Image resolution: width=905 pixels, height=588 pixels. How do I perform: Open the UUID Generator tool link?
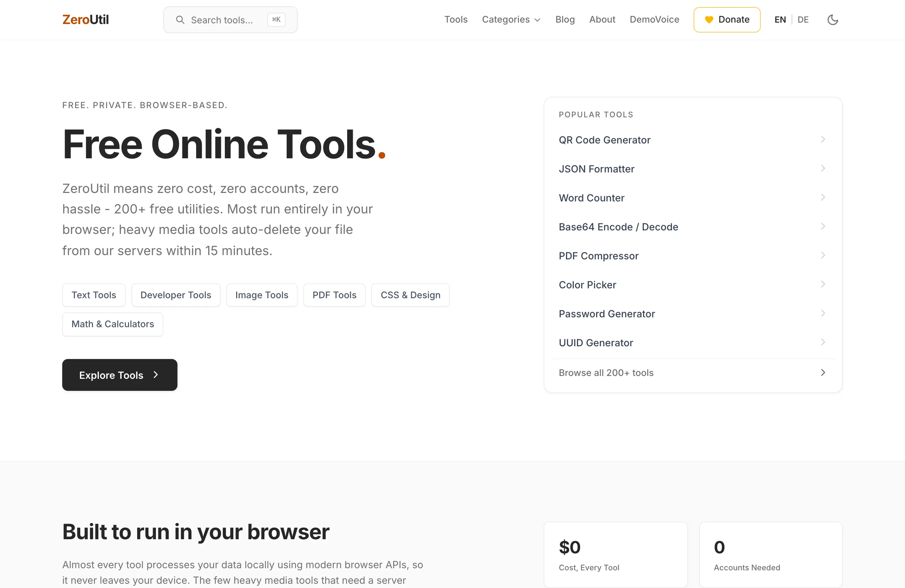pos(693,343)
